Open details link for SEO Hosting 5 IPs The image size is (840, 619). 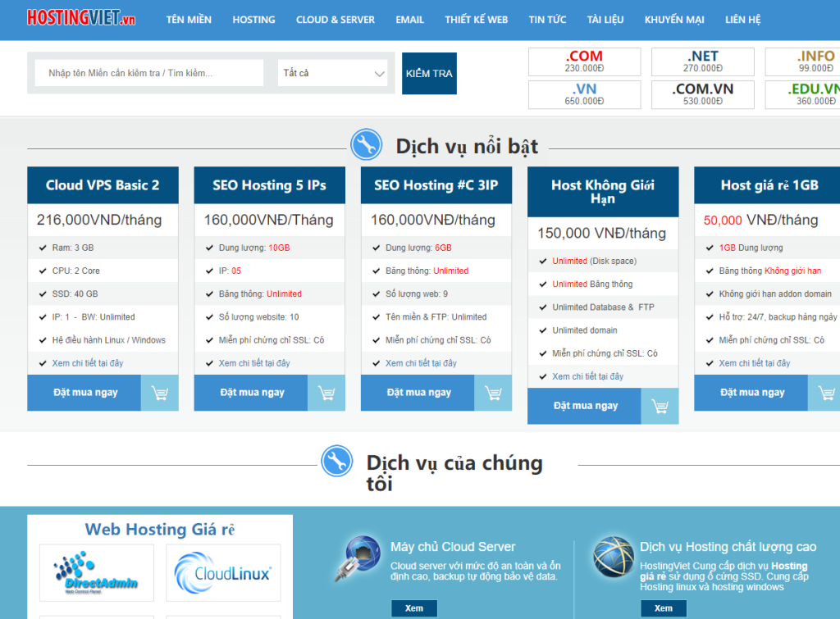254,363
